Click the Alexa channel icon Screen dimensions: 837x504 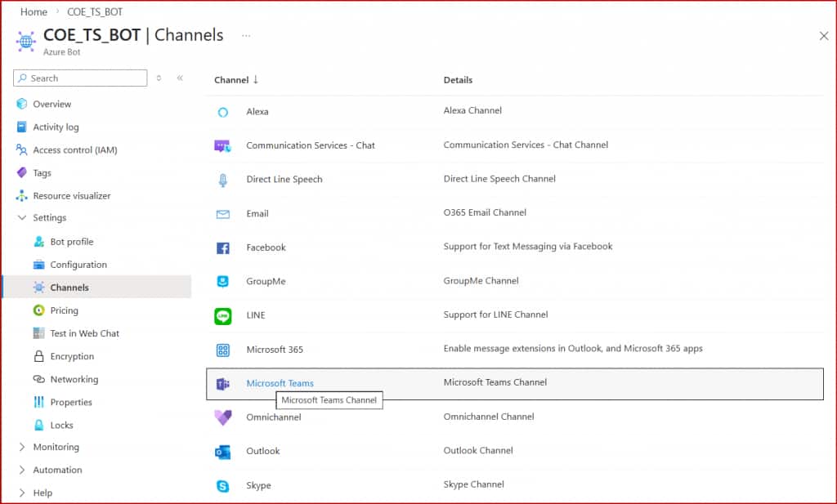(x=223, y=112)
